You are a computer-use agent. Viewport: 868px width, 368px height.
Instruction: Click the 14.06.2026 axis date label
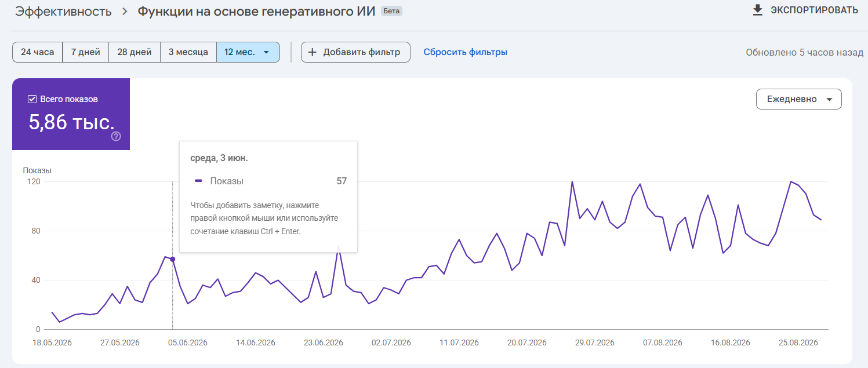(255, 343)
